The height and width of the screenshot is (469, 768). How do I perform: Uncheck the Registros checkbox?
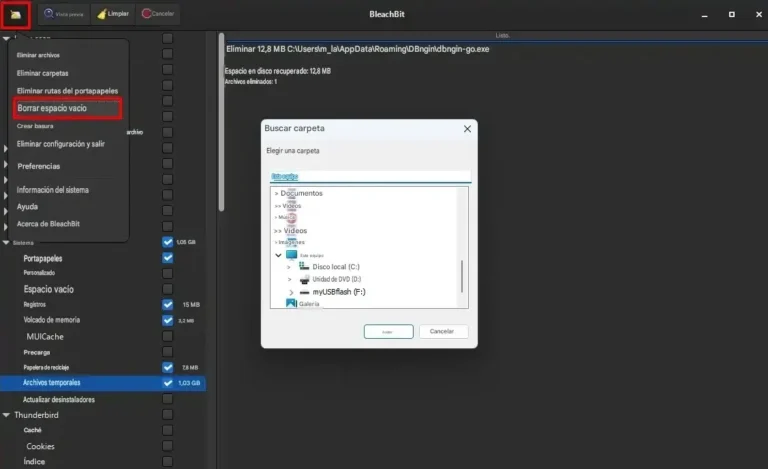tap(168, 305)
